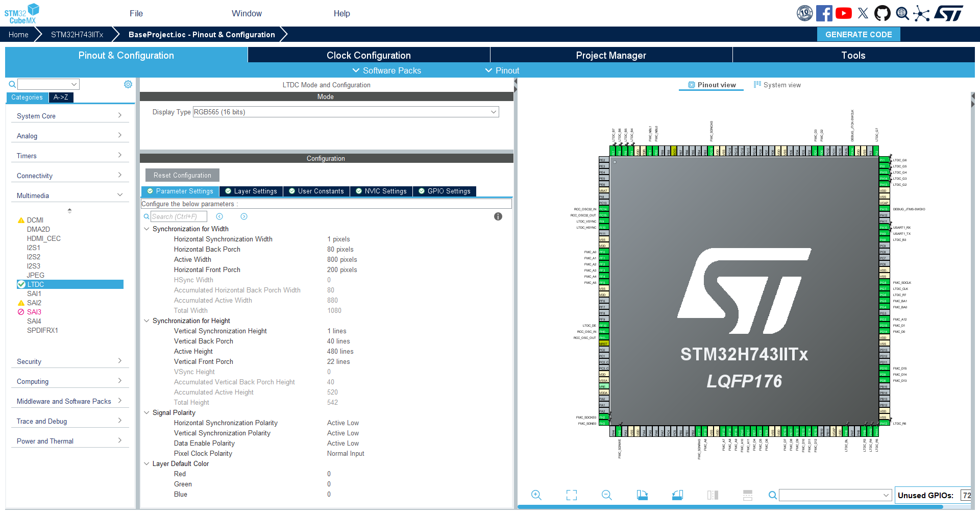Open the GPIO Settings tab
980x515 pixels.
click(x=445, y=191)
